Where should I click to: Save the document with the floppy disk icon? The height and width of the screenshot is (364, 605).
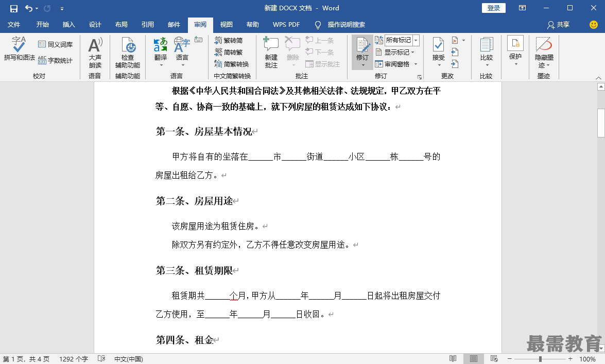pos(13,8)
